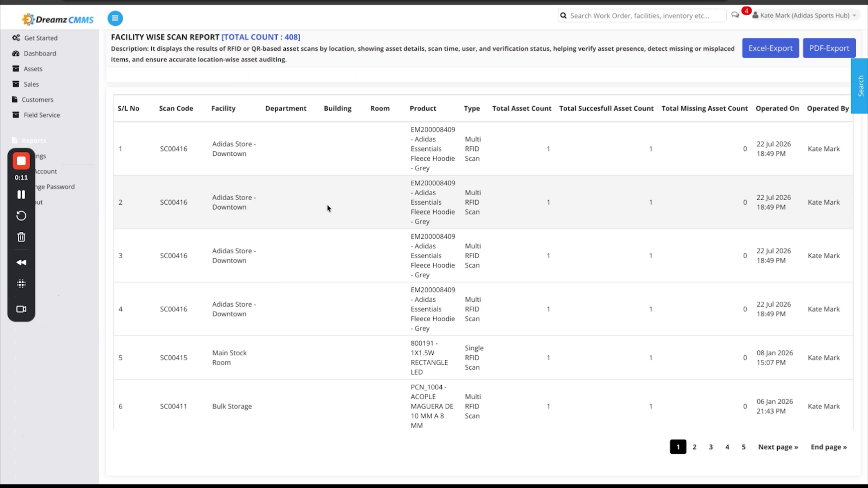Click the user profile icon
Viewport: 868px width, 488px height.
[x=755, y=15]
